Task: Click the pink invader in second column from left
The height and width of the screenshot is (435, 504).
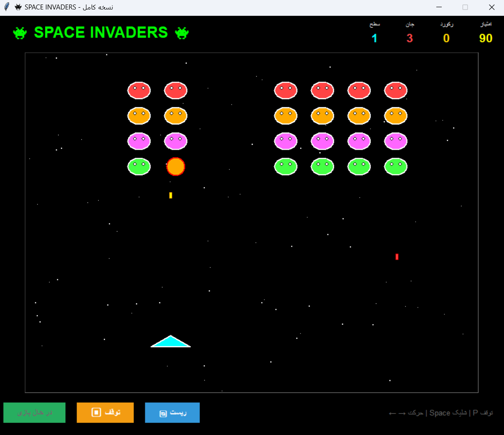Action: click(176, 141)
